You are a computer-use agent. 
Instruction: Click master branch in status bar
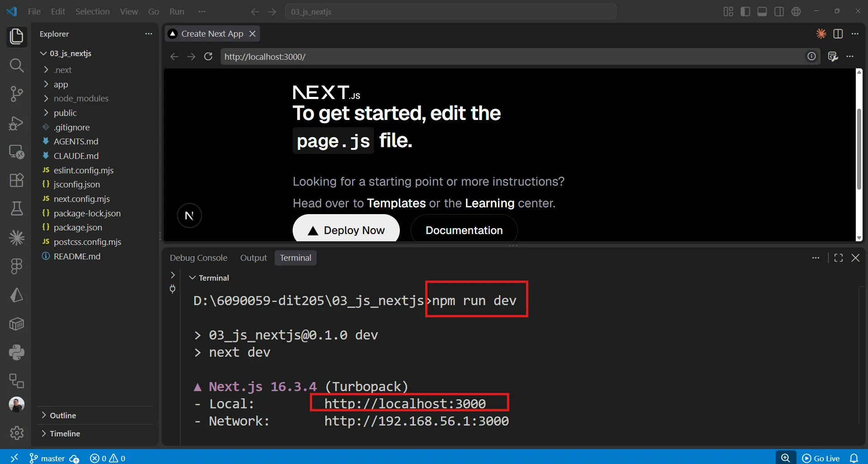coord(47,458)
